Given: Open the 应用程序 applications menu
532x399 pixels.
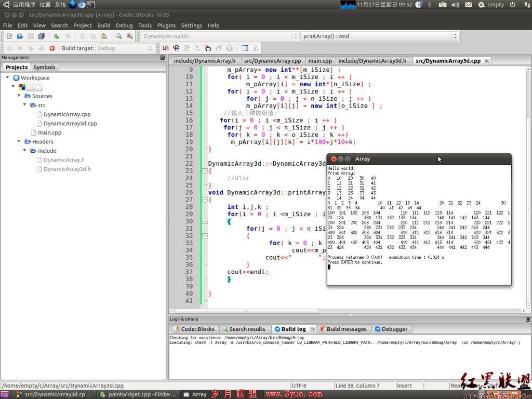Looking at the screenshot, I should tap(24, 5).
